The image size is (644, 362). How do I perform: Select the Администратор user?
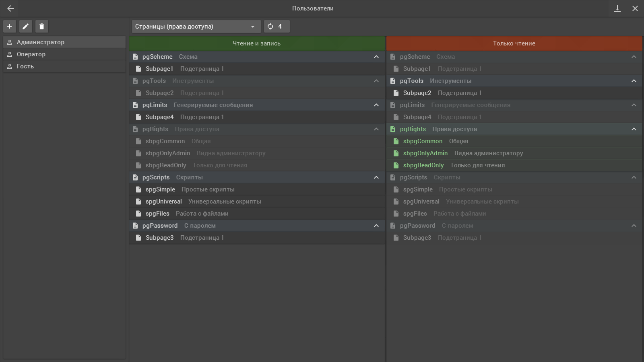point(64,42)
